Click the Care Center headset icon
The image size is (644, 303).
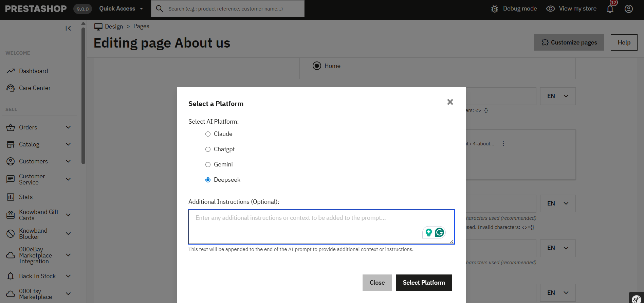pyautogui.click(x=11, y=88)
